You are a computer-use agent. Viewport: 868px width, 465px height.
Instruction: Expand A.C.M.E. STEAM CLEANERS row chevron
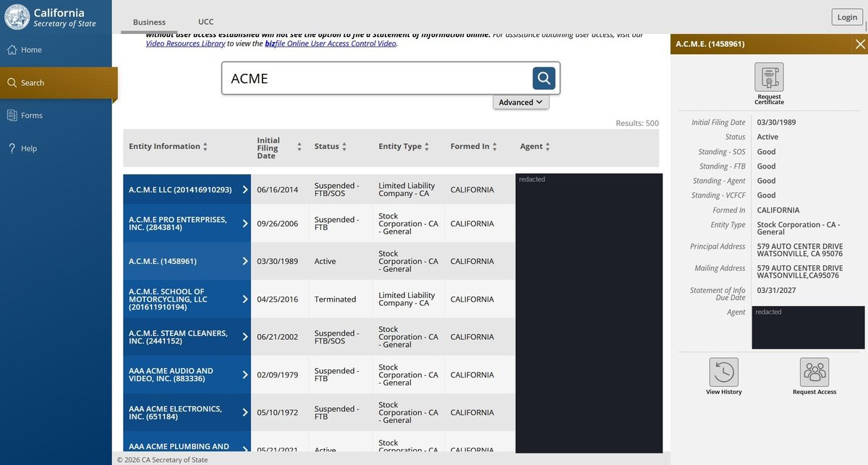click(244, 337)
